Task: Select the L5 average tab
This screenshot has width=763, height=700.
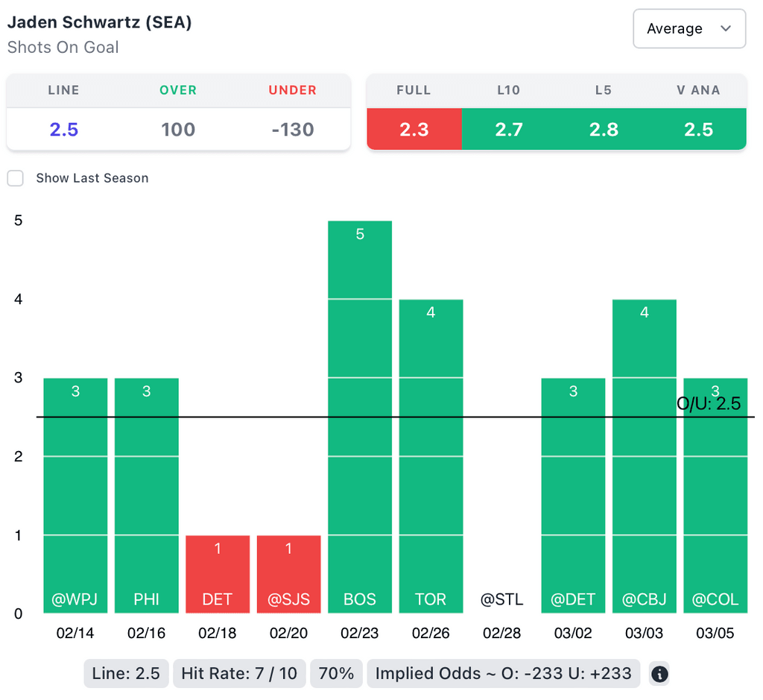Action: coord(604,129)
